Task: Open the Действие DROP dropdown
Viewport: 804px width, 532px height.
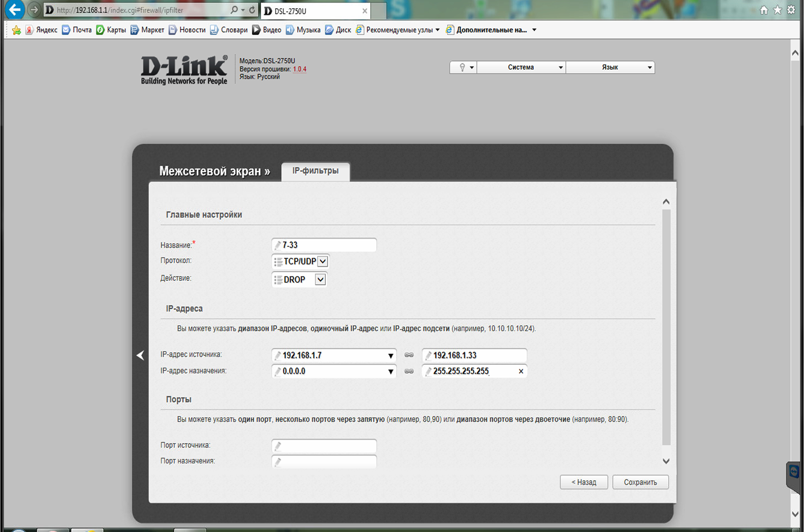Action: pos(320,280)
